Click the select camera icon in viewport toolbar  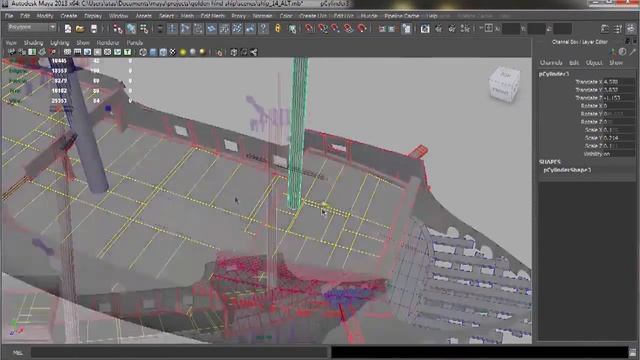click(x=12, y=52)
